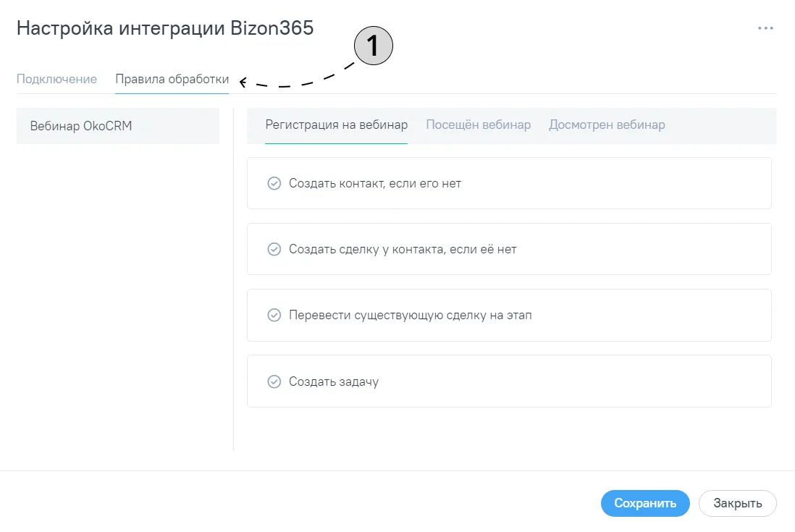Toggle the check icon beside 'Создать задачу'
The image size is (795, 532).
pos(274,381)
